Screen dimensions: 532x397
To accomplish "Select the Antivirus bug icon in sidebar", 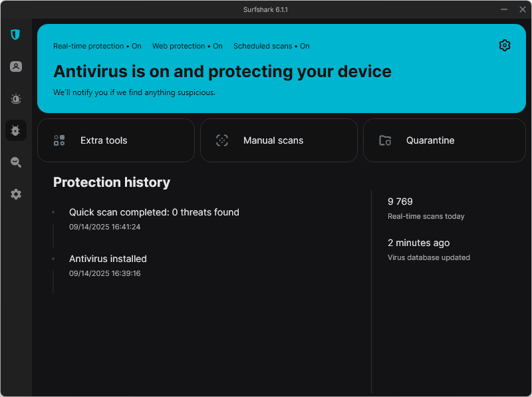I will coord(16,130).
